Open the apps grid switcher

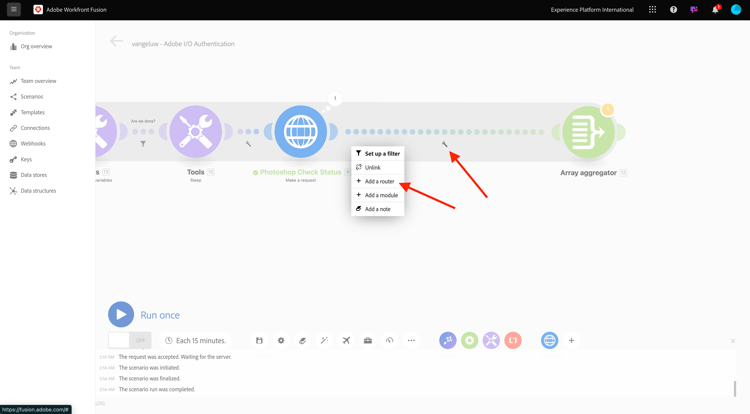[x=652, y=10]
